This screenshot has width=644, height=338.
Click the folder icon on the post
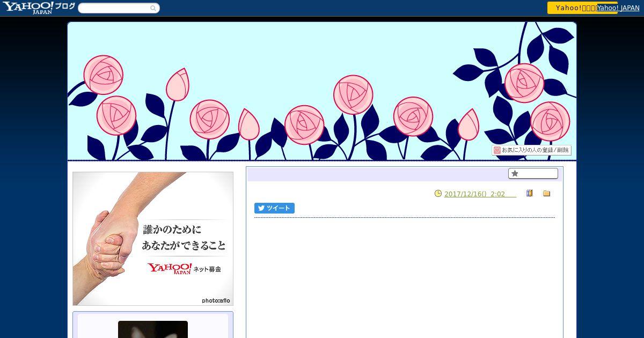coord(546,193)
